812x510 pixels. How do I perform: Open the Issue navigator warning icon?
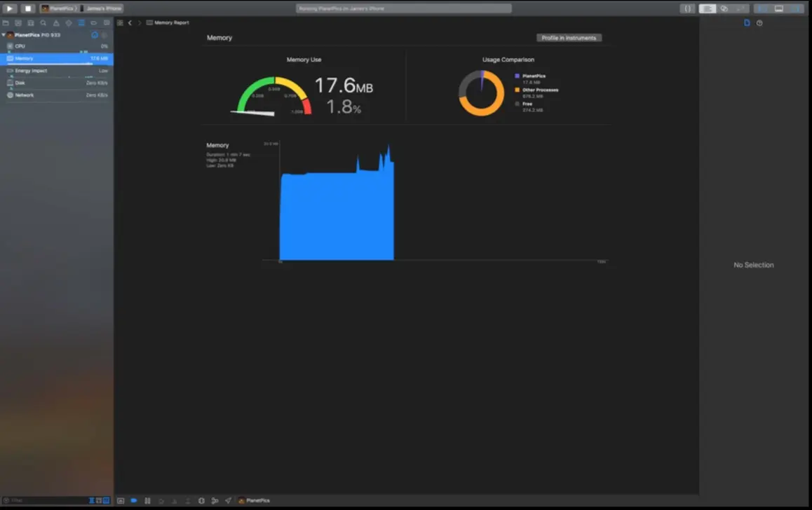[x=56, y=22]
